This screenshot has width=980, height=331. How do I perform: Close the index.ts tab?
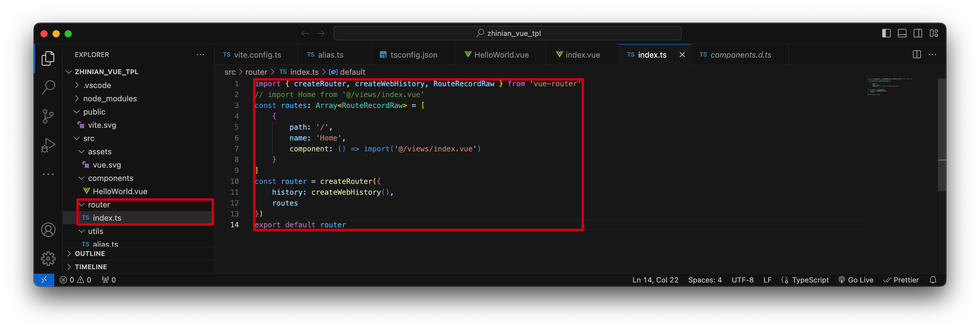pos(682,55)
